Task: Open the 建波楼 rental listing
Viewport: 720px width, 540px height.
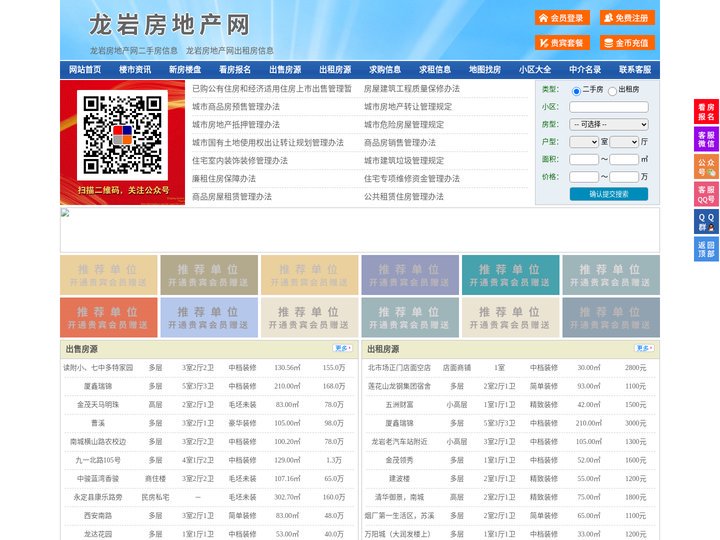Action: [x=399, y=478]
